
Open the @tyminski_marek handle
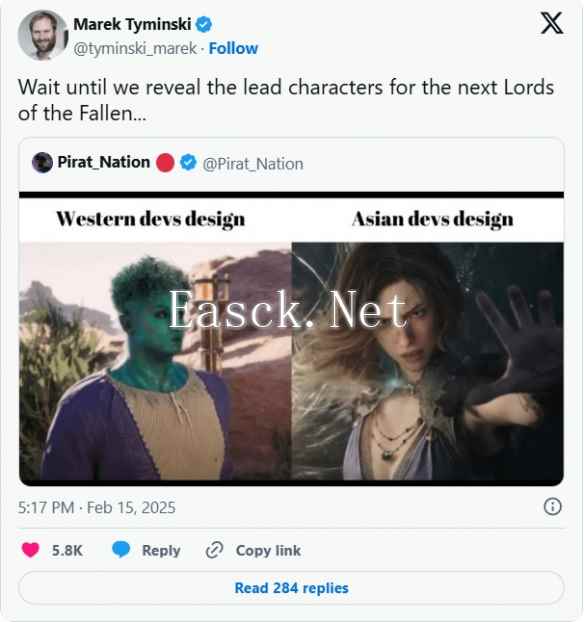(135, 49)
